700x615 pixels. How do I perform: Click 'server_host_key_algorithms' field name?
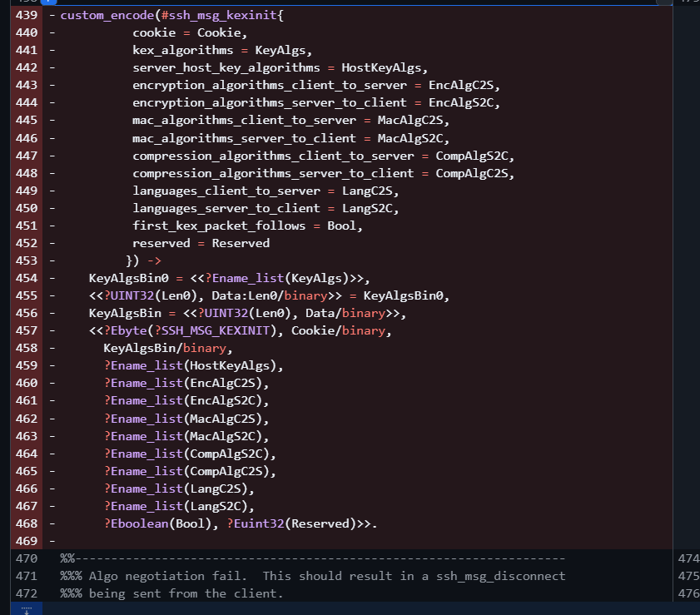tap(226, 68)
